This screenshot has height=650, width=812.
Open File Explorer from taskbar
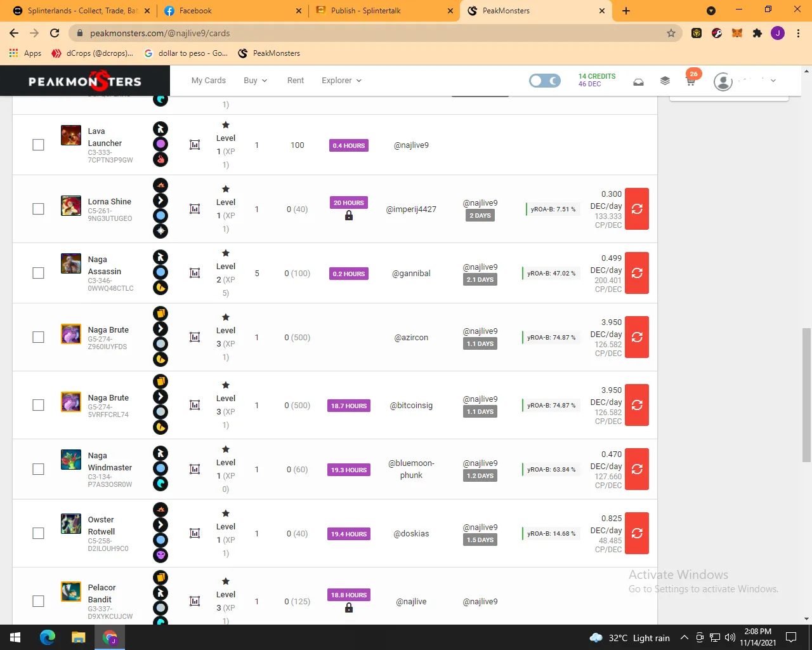(78, 637)
